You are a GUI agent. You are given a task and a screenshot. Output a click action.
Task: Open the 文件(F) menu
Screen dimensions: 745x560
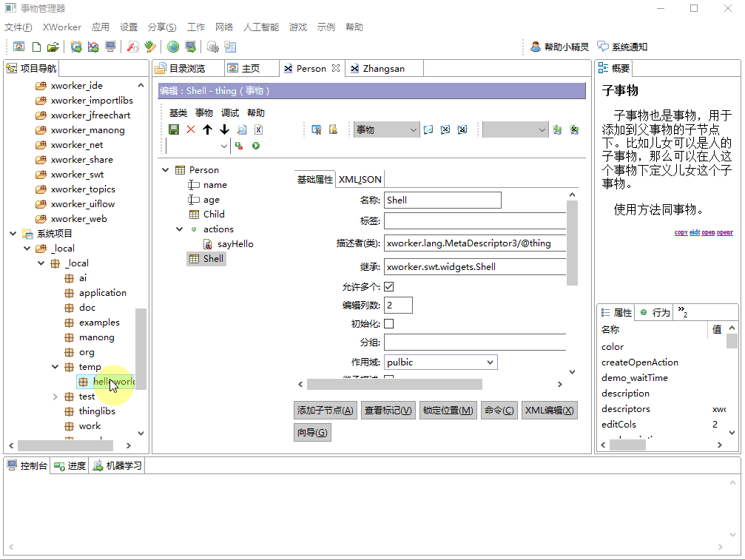(x=18, y=27)
